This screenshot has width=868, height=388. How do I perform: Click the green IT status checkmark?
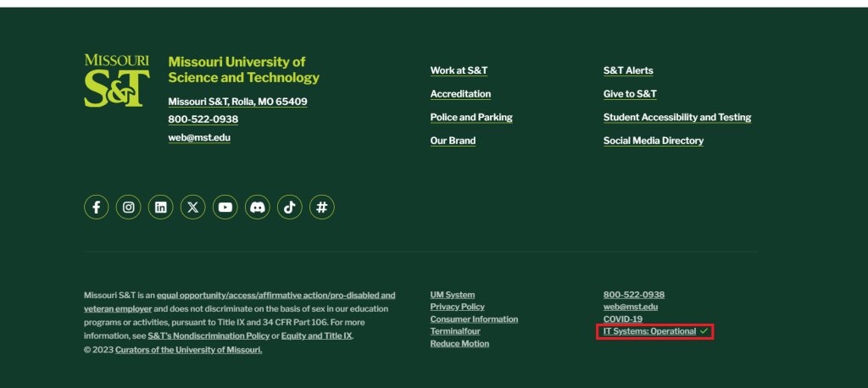click(704, 331)
